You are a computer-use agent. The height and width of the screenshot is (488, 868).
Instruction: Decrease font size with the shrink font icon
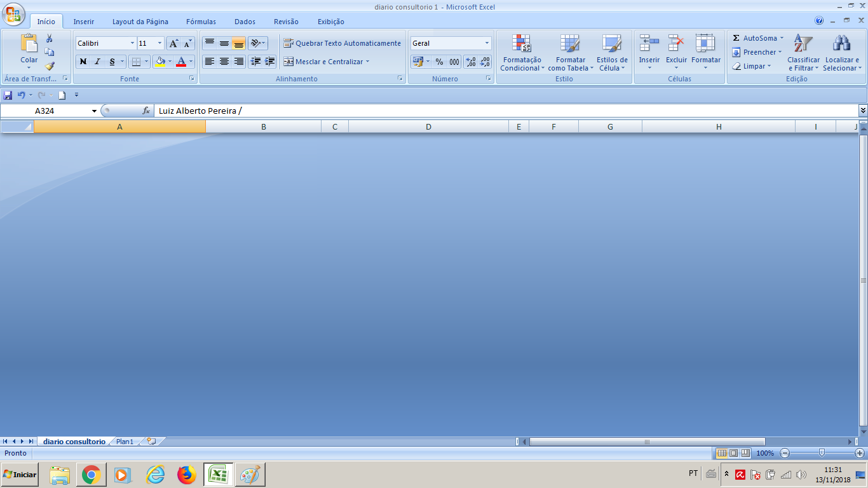click(x=187, y=43)
